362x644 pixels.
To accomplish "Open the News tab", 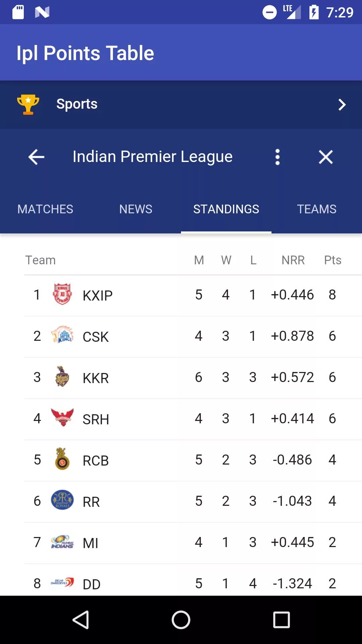I will pos(136,209).
